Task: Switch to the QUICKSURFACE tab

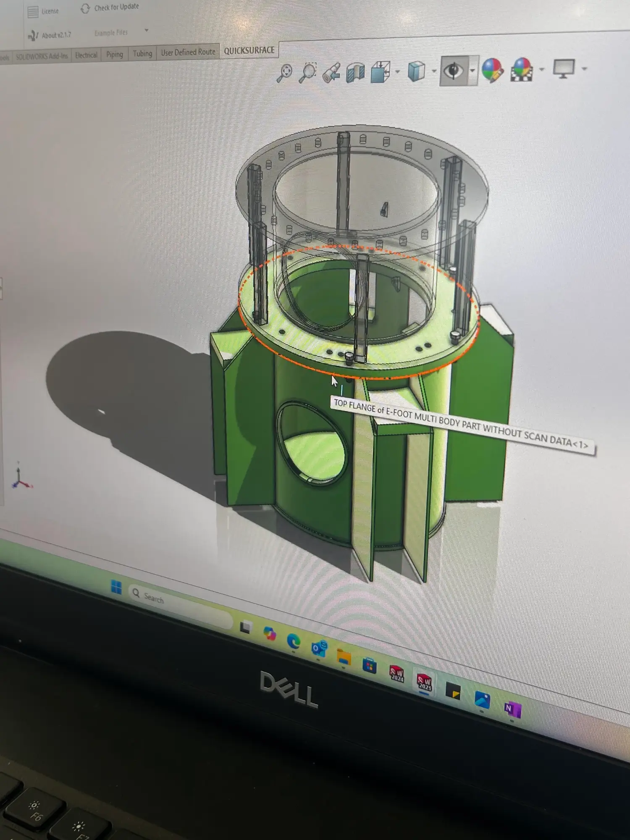Action: coord(249,50)
